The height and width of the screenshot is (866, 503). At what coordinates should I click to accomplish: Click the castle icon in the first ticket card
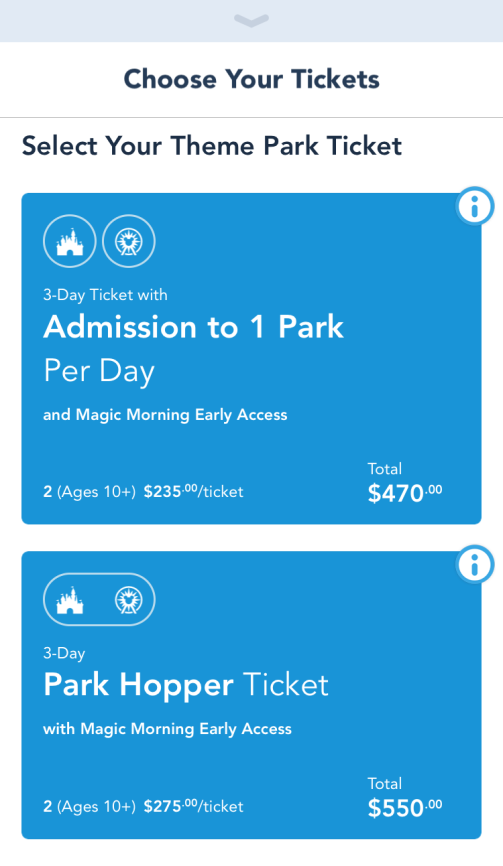70,241
